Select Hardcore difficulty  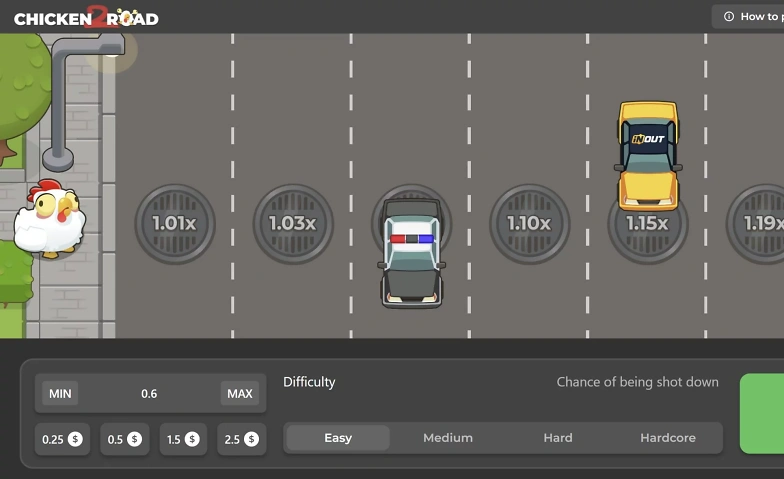click(x=668, y=438)
